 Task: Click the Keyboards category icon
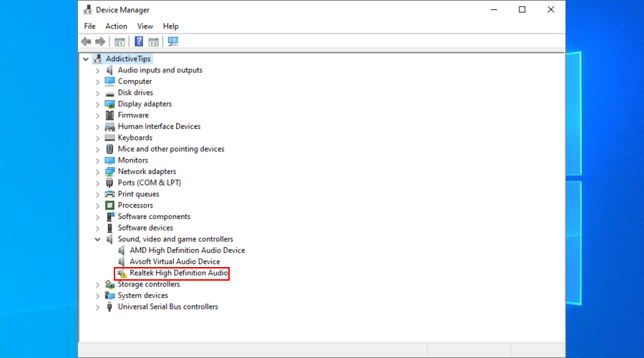(x=109, y=137)
